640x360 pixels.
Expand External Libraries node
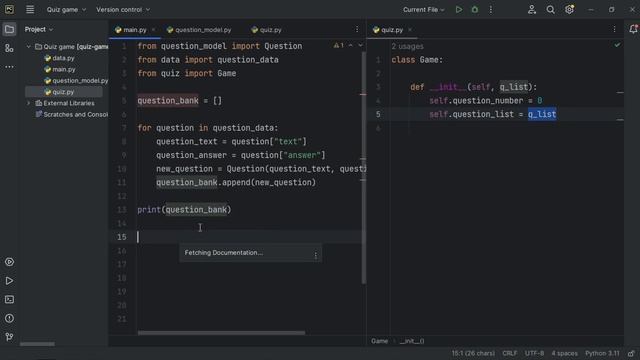pyautogui.click(x=29, y=103)
